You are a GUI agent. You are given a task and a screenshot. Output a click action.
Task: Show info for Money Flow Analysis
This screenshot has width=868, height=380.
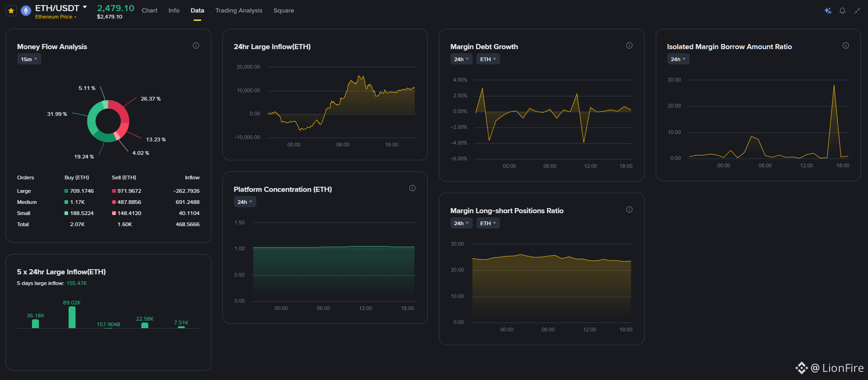tap(196, 45)
